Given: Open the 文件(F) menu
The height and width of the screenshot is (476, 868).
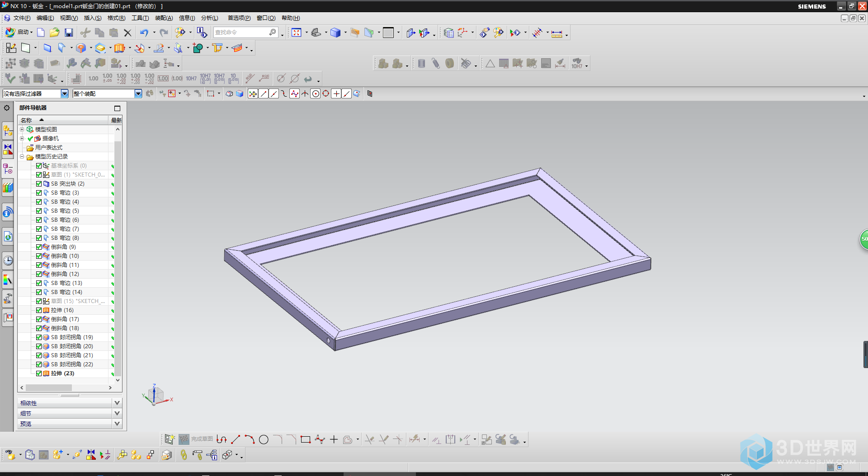Looking at the screenshot, I should point(22,18).
